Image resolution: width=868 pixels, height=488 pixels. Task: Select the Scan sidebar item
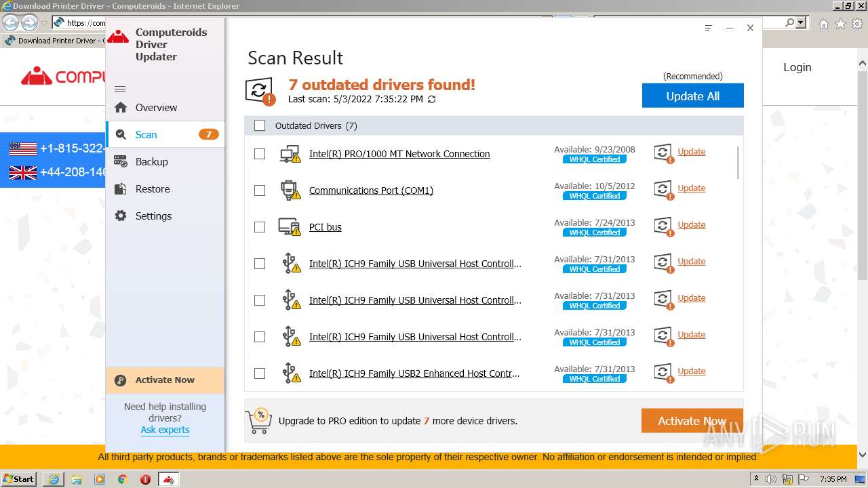165,134
